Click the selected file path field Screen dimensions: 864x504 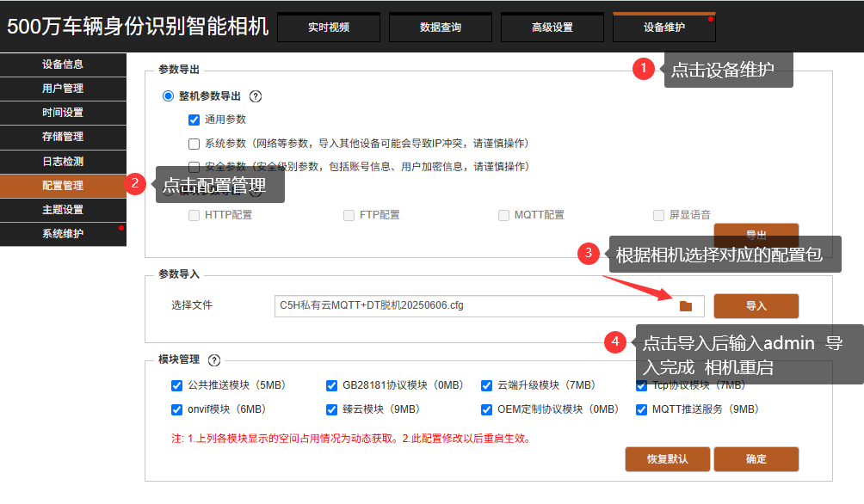pos(490,306)
